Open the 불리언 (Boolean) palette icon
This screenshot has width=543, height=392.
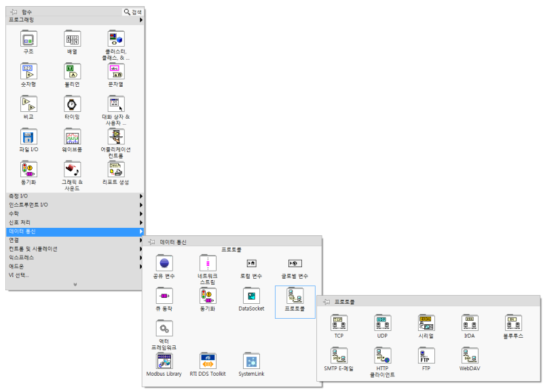click(x=72, y=71)
